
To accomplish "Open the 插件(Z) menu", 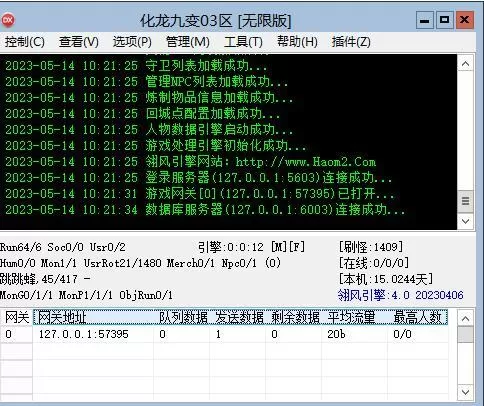I will tap(351, 42).
